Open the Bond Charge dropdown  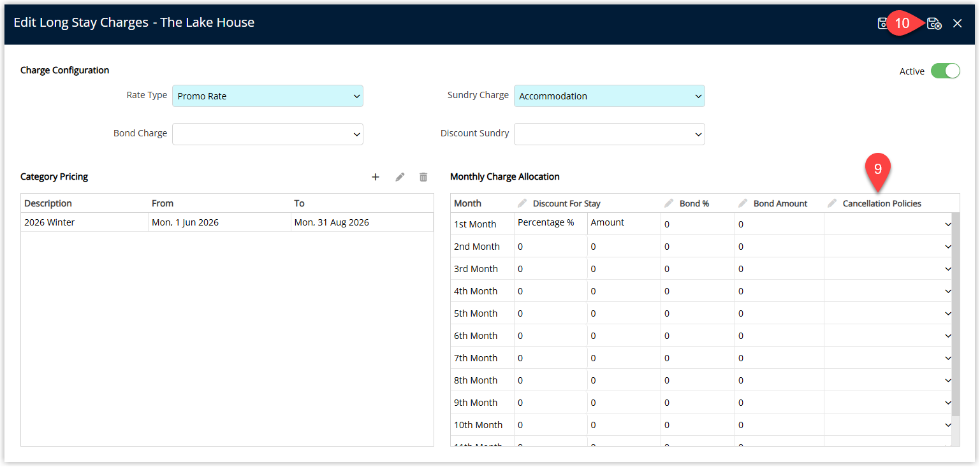tap(268, 134)
